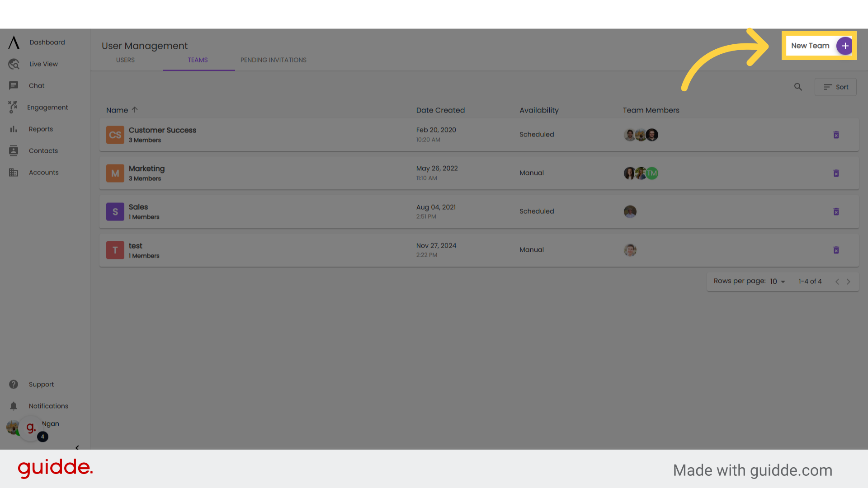Delete the Customer Success team
This screenshot has width=868, height=488.
(836, 135)
